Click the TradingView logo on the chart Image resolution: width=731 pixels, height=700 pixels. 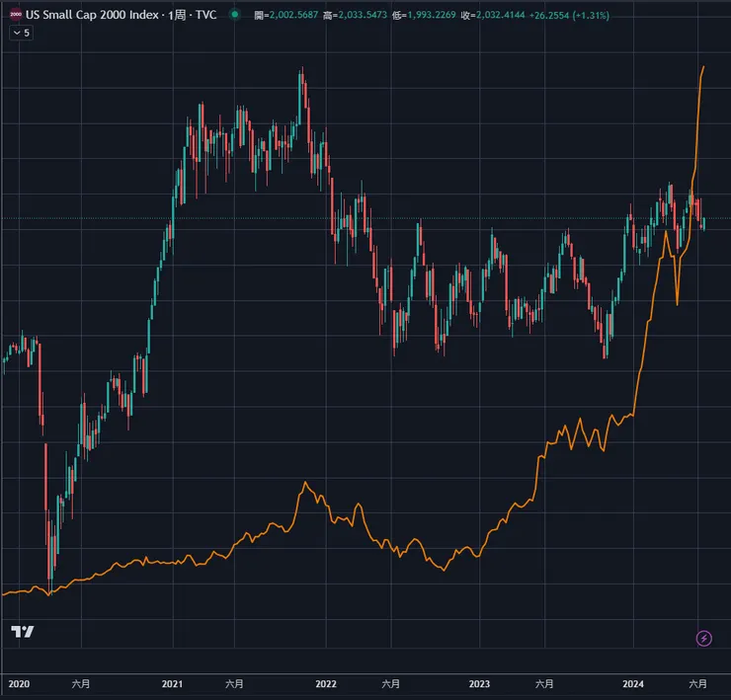(x=23, y=632)
